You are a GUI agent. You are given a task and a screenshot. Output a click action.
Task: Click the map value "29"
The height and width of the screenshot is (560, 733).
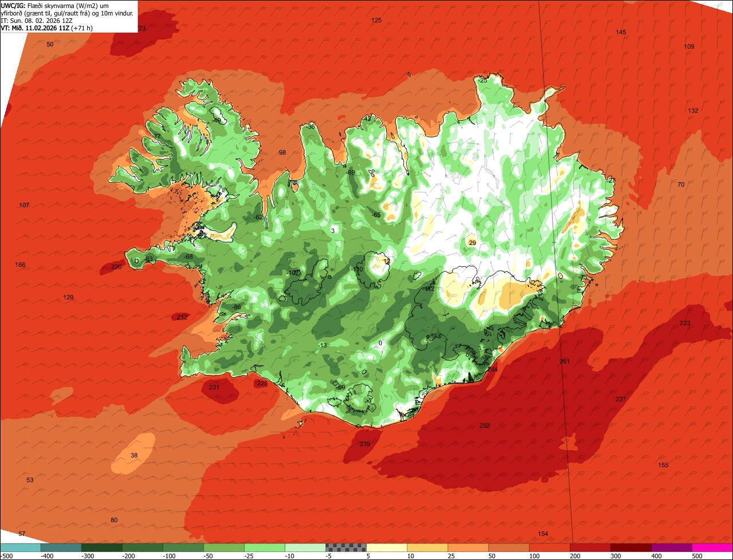coord(472,243)
